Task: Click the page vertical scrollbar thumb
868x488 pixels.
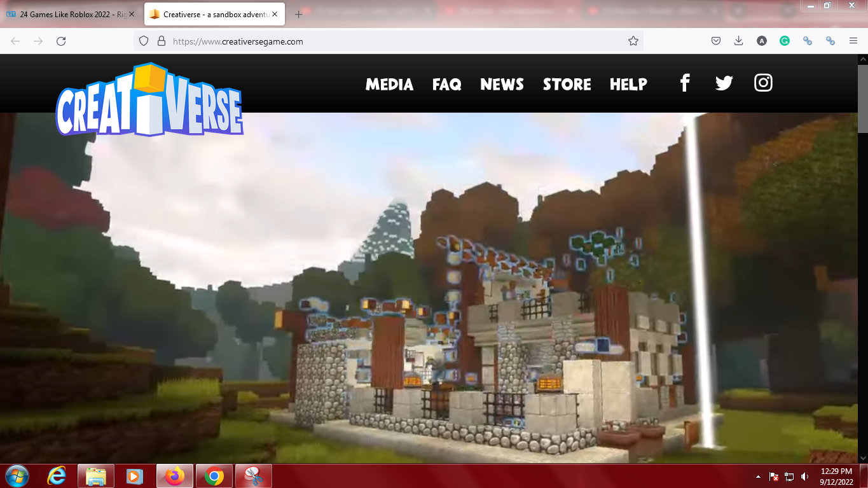Action: [x=863, y=99]
